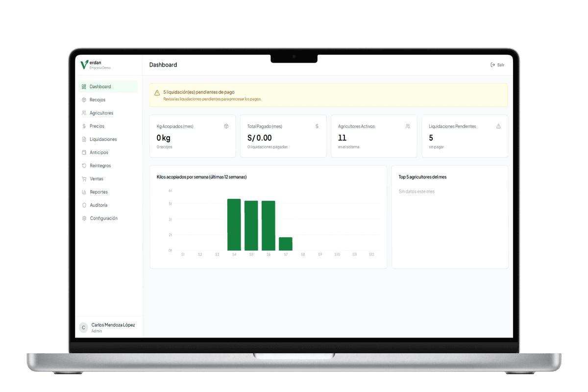Open the Anticipos section
This screenshot has height=392, width=588.
tap(108, 152)
